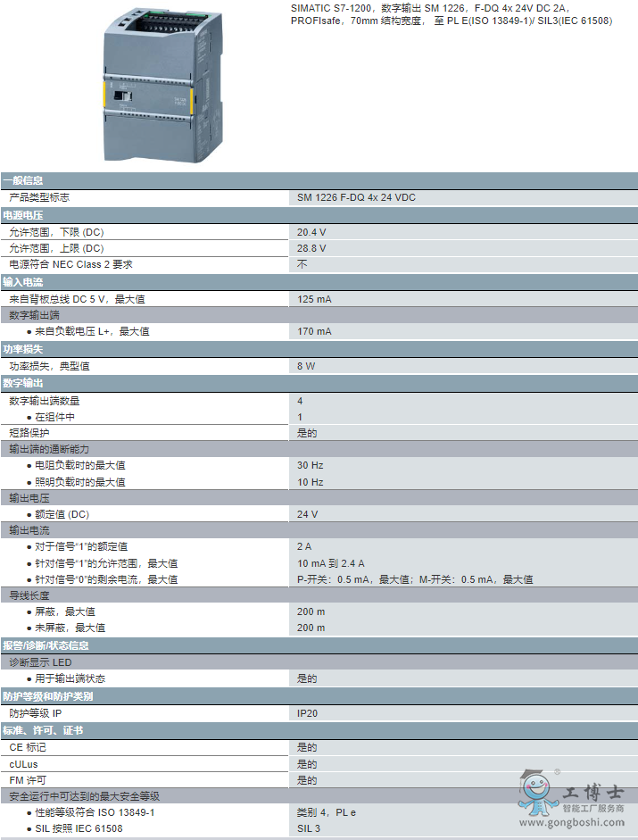The image size is (638, 840).
Task: Click the 额定值 (DC) label
Action: tap(62, 514)
